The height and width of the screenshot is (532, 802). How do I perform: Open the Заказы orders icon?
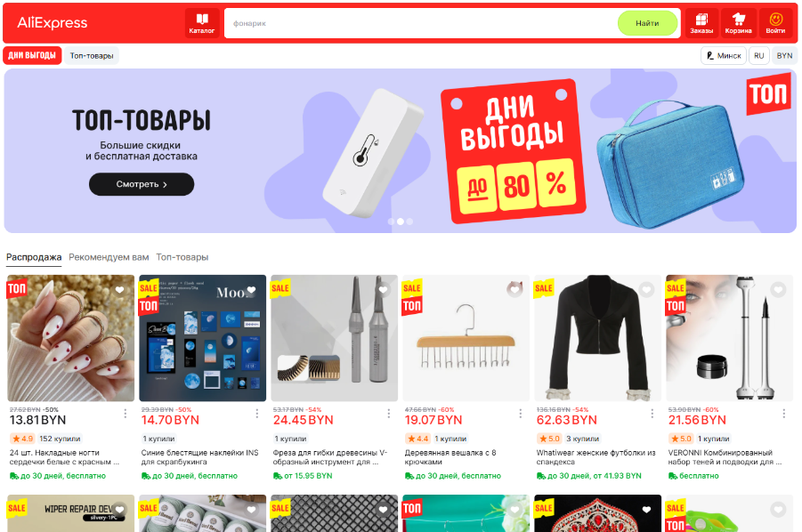click(701, 23)
